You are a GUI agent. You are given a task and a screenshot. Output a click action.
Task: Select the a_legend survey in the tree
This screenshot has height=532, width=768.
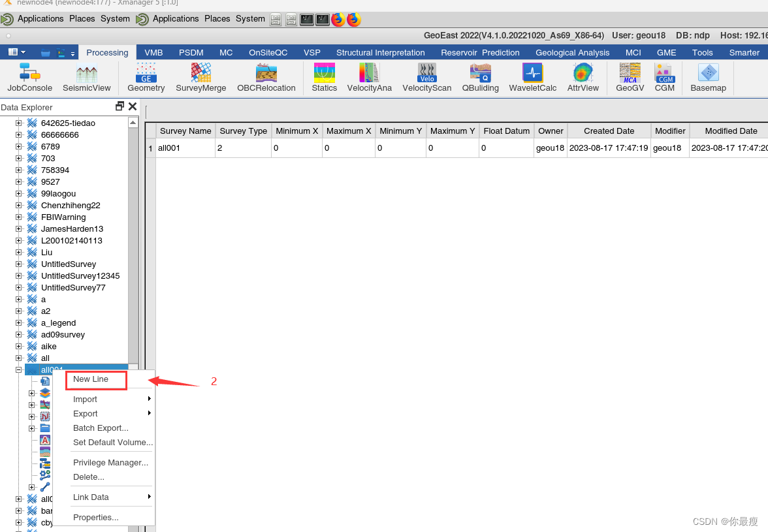pos(58,322)
